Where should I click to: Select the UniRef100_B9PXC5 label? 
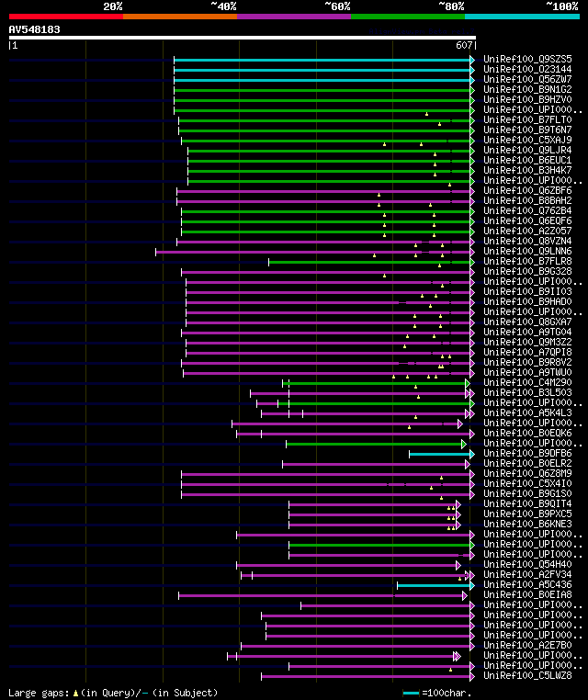[527, 514]
